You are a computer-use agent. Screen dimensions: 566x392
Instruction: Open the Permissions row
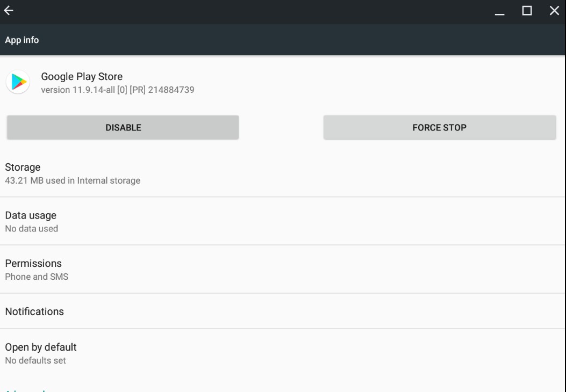click(x=283, y=270)
